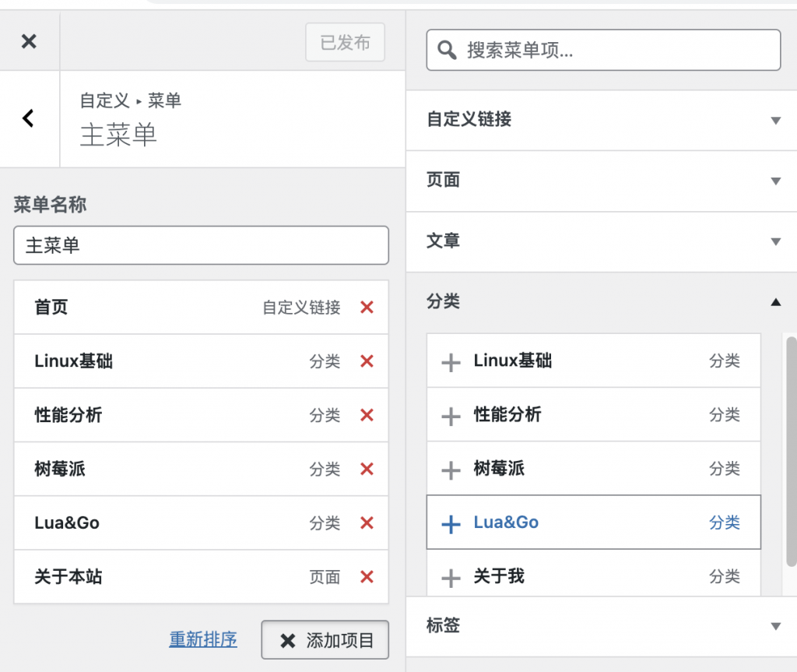
Task: Click the 已发布 button
Action: [x=345, y=42]
